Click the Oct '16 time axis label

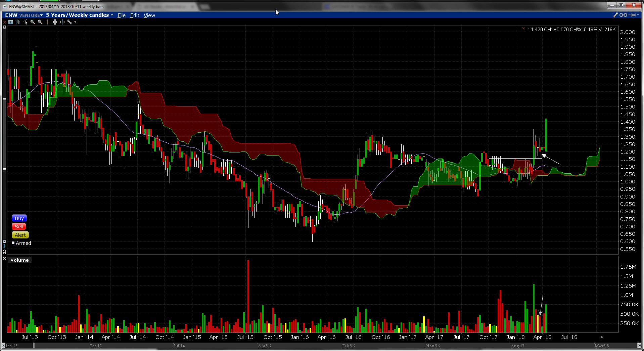pos(381,337)
